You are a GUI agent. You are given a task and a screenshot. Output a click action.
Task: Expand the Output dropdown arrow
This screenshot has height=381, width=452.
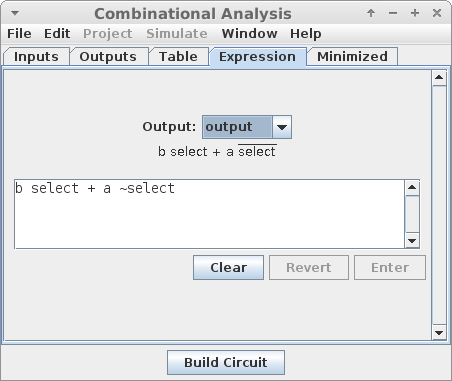[282, 127]
